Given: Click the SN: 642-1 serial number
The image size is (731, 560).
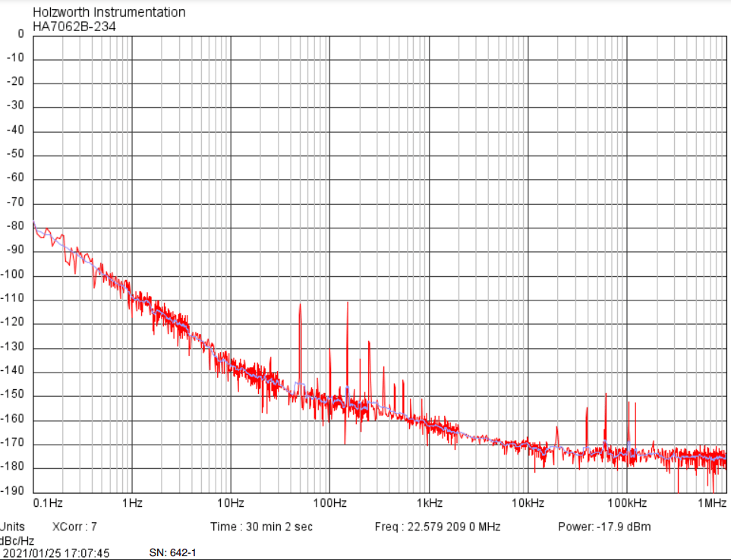Looking at the screenshot, I should point(172,553).
